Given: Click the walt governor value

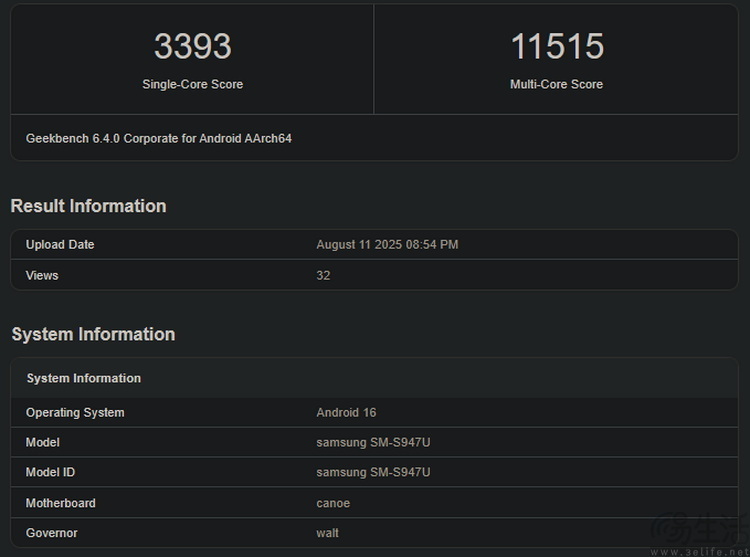Looking at the screenshot, I should pyautogui.click(x=327, y=533).
